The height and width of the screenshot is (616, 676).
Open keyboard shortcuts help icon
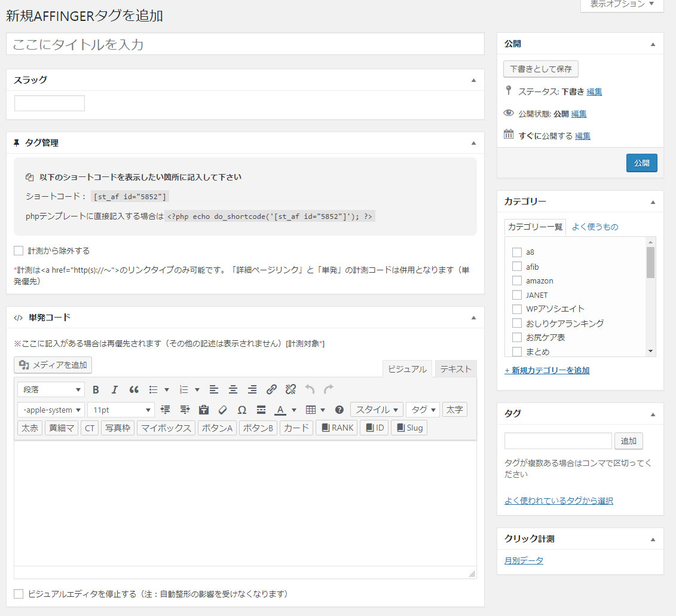(339, 410)
